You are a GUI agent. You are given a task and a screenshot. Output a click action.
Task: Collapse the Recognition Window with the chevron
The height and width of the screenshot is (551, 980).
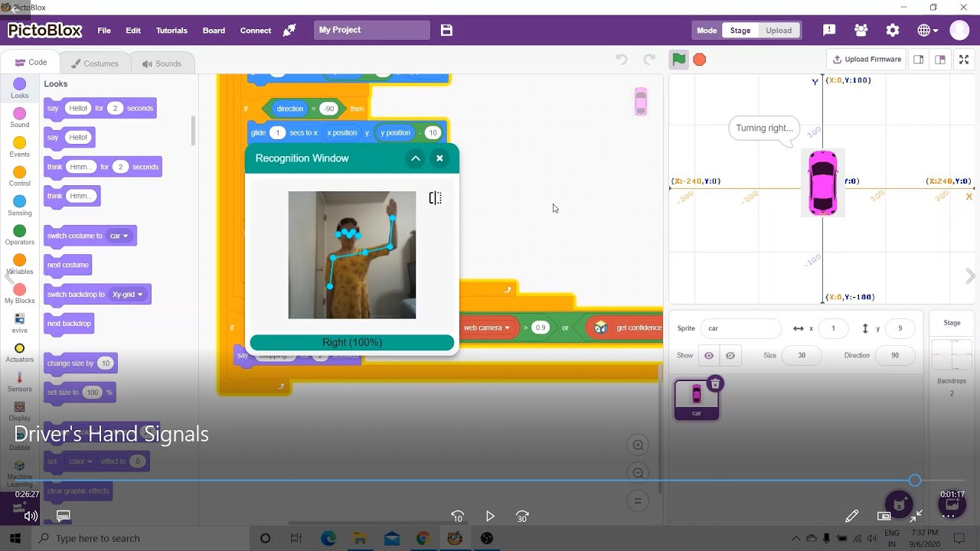point(415,158)
